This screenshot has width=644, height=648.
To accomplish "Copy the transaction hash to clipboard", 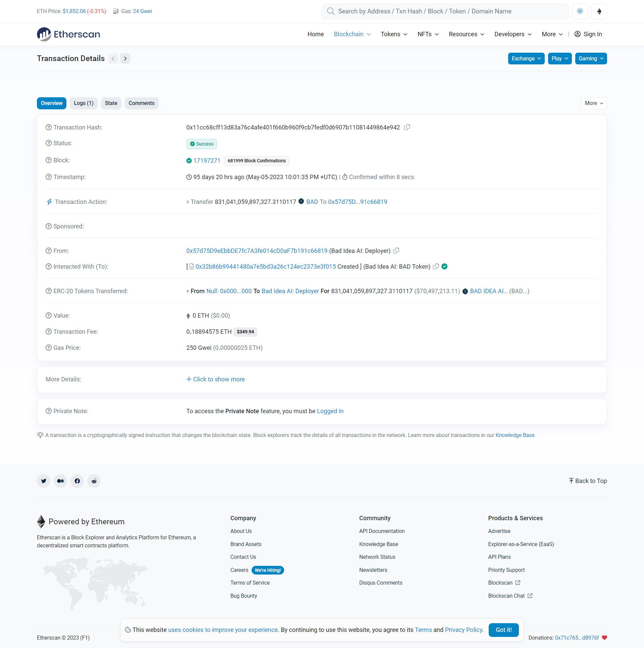I will click(407, 127).
